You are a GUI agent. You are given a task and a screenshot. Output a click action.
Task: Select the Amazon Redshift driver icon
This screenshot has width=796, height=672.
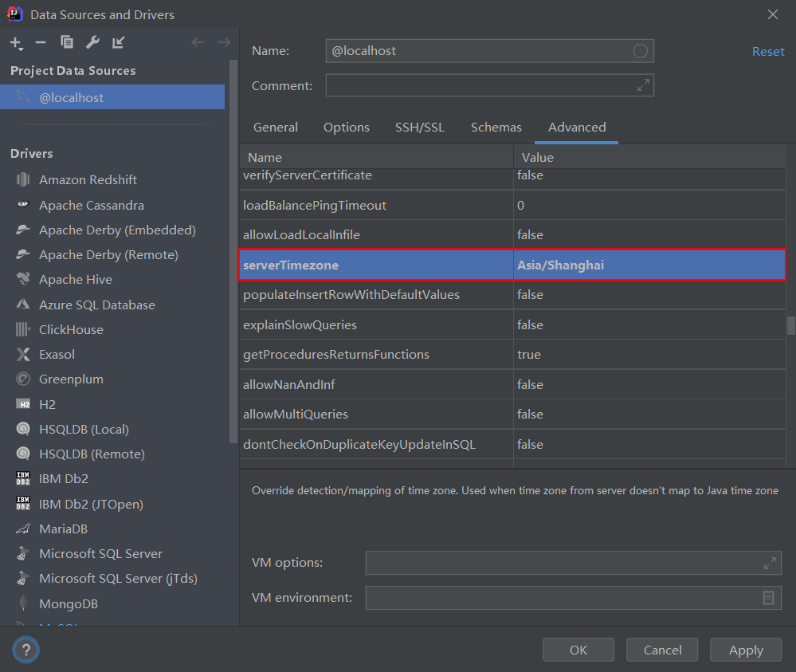[x=23, y=179]
